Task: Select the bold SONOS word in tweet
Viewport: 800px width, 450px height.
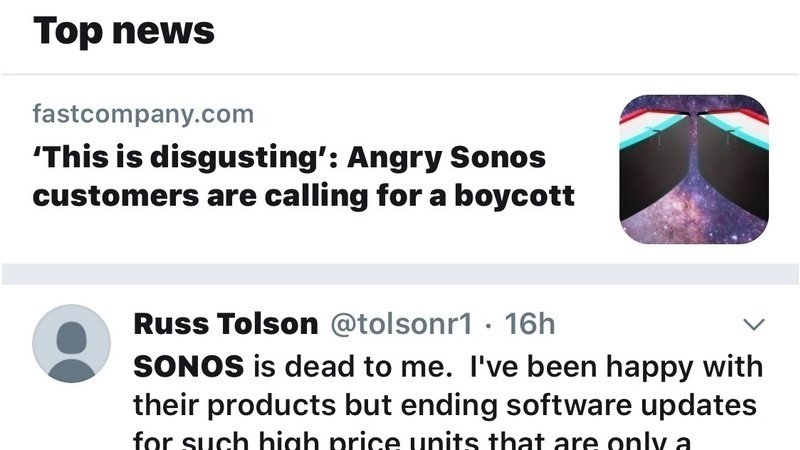Action: pyautogui.click(x=188, y=366)
